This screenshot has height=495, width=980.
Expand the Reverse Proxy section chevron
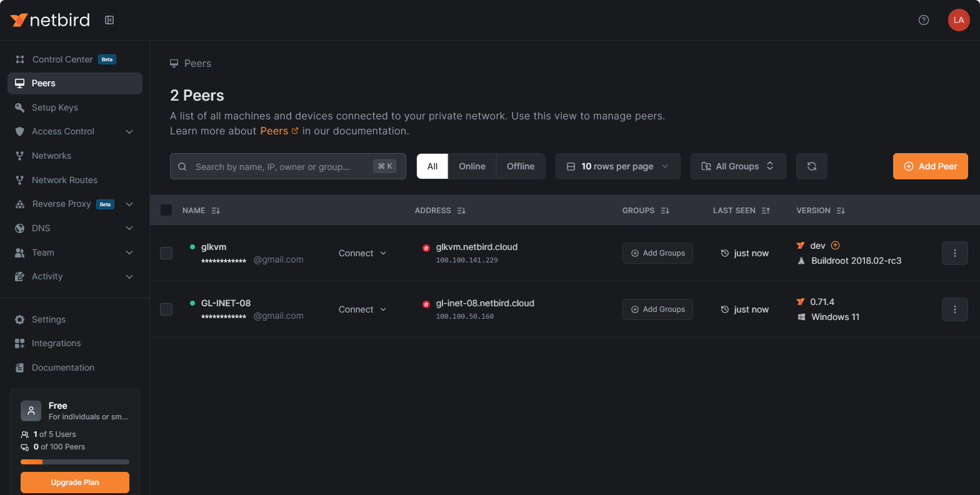tap(129, 204)
